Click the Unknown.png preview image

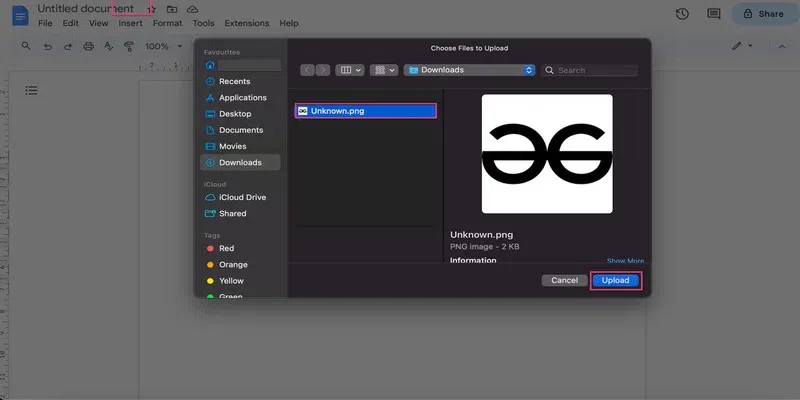pos(547,154)
